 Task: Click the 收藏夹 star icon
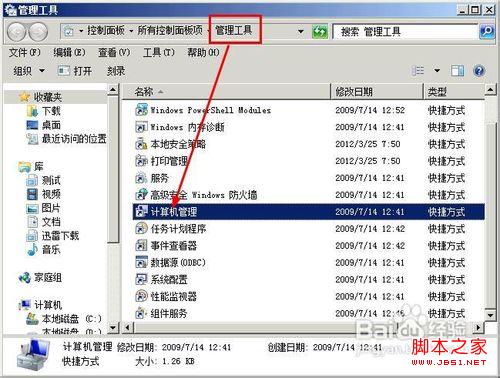(24, 97)
